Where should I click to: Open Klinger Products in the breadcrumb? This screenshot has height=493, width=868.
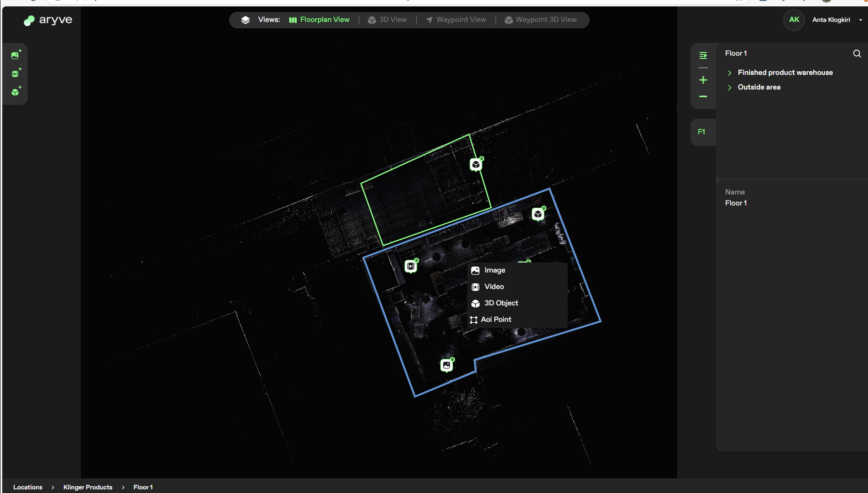88,487
